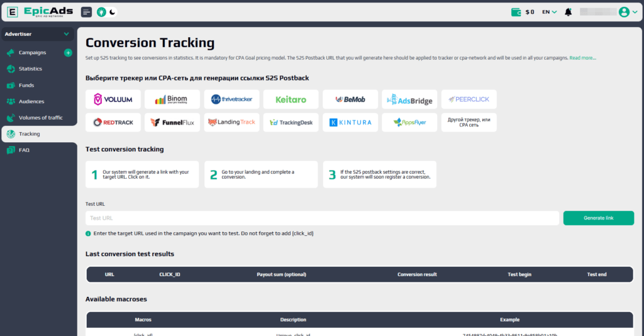Click the Test begin column header

click(x=519, y=274)
